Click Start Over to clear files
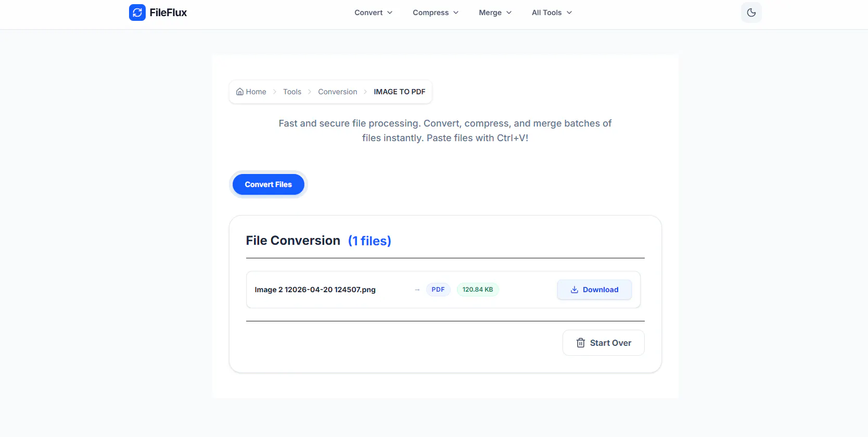 click(604, 343)
